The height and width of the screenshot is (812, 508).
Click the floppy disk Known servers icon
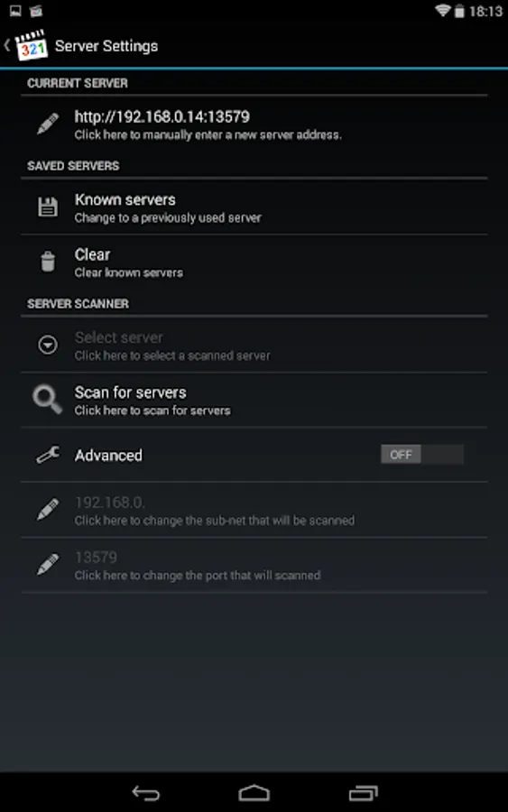(x=48, y=208)
